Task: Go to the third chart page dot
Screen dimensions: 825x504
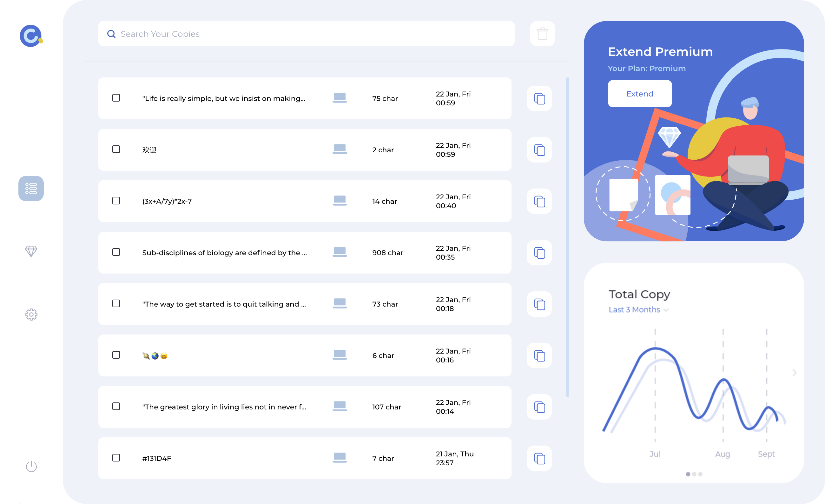Action: pos(700,474)
